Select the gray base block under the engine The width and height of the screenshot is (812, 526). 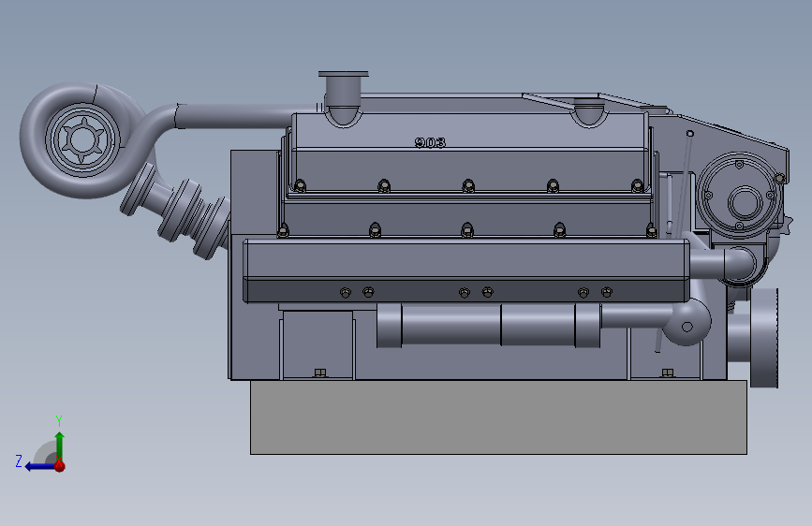(498, 417)
